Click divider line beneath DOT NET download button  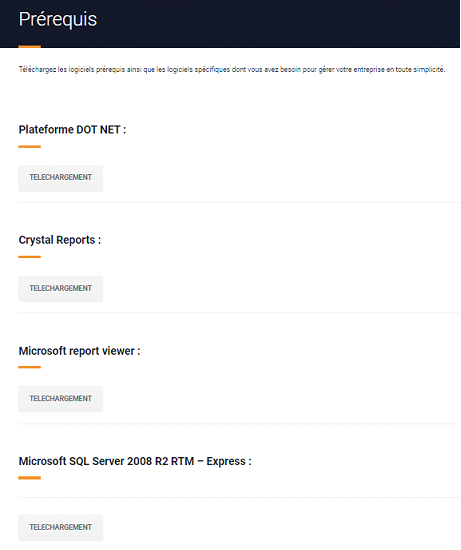point(239,202)
